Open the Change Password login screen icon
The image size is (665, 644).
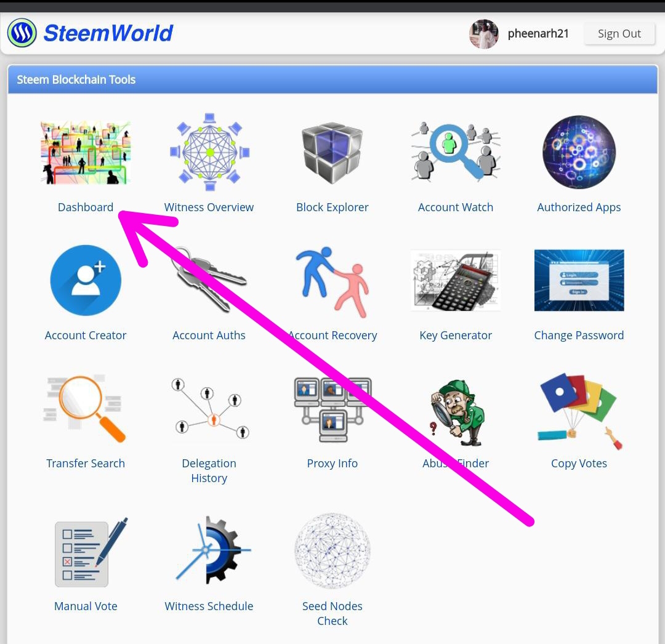[579, 280]
